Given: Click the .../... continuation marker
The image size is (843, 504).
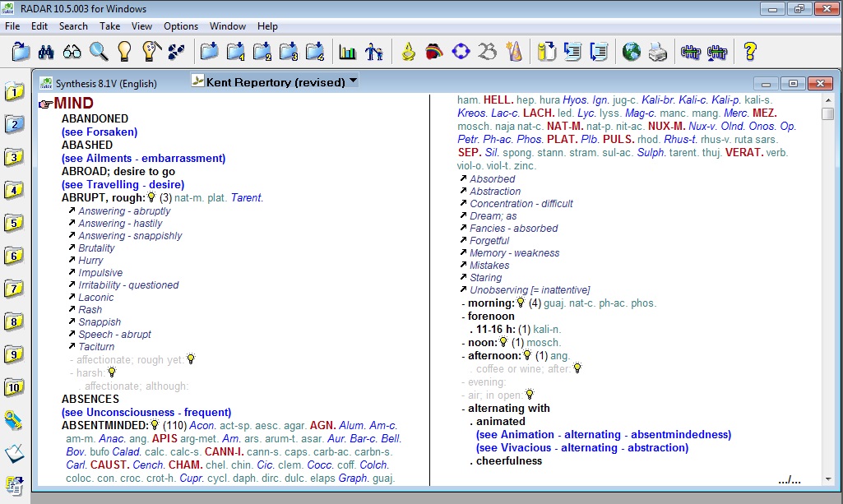Looking at the screenshot, I should pyautogui.click(x=790, y=479).
